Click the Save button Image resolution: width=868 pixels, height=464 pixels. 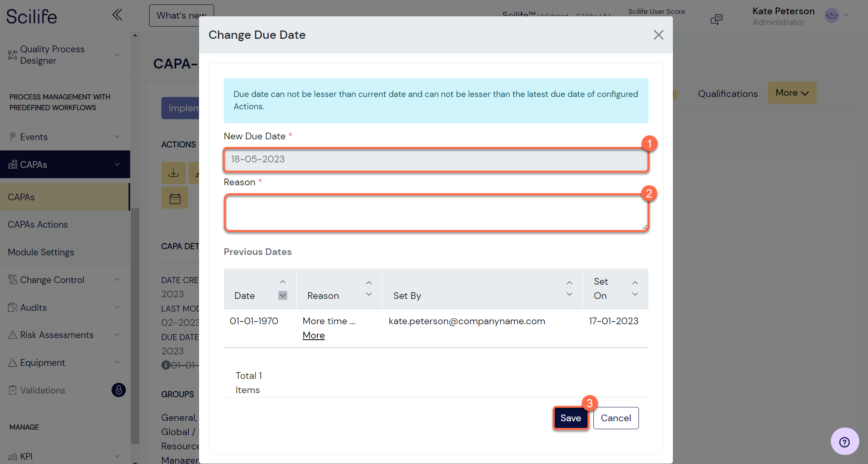point(570,418)
